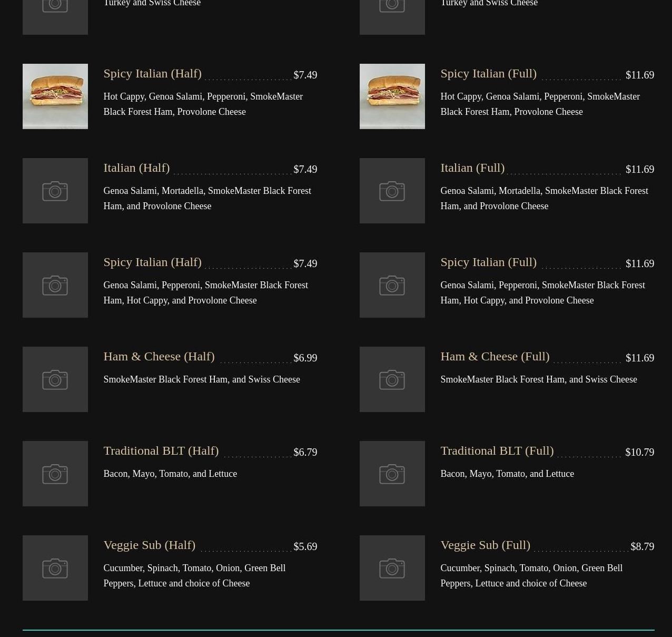The image size is (672, 637).
Task: Click camera placeholder icon for Italian (Full)
Action: (x=392, y=191)
